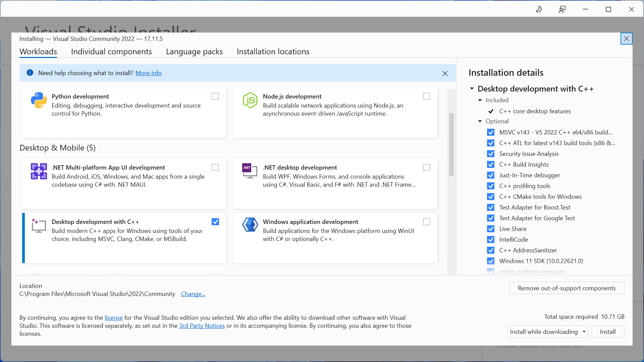
Task: Collapse the Optional components section
Action: pyautogui.click(x=480, y=121)
